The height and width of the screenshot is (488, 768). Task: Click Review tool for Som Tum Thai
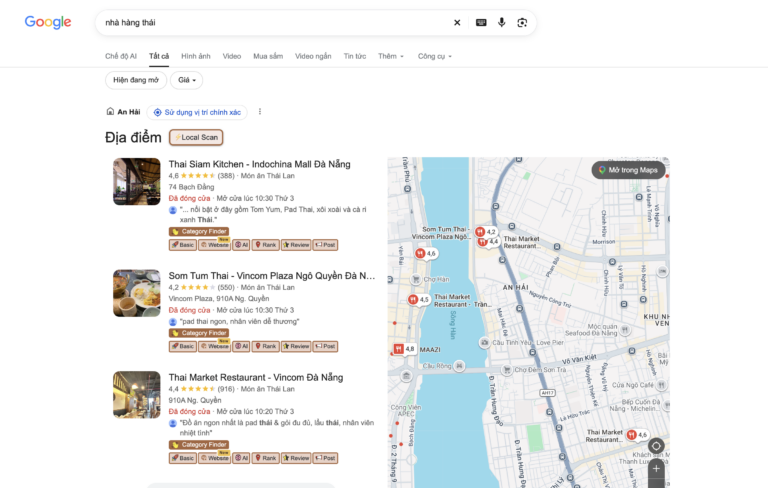tap(296, 346)
